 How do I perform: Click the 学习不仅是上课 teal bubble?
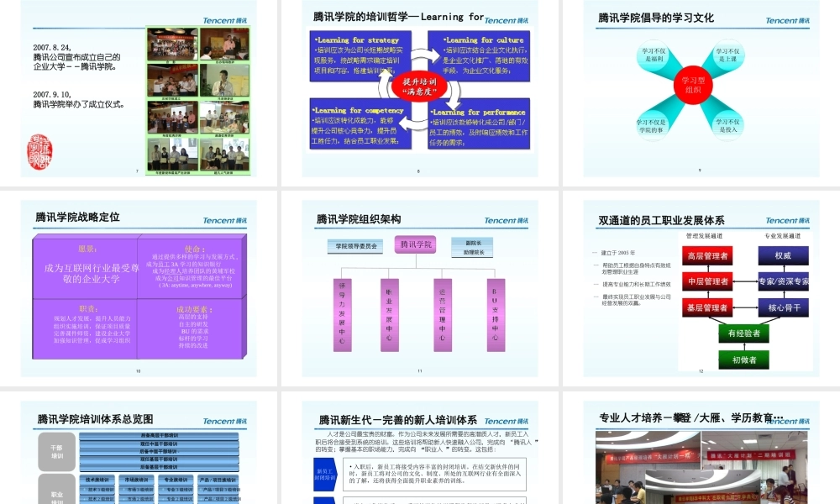coord(727,55)
